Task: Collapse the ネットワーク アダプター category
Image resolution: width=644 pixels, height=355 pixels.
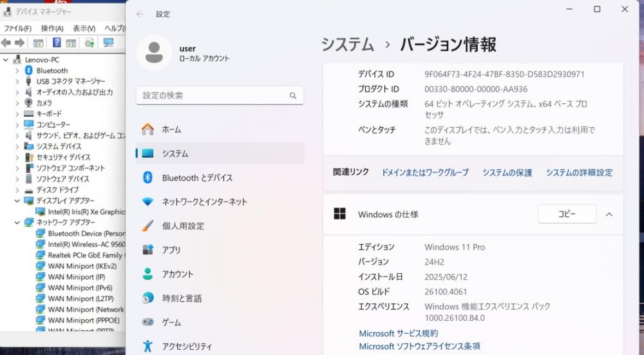Action: (x=17, y=222)
